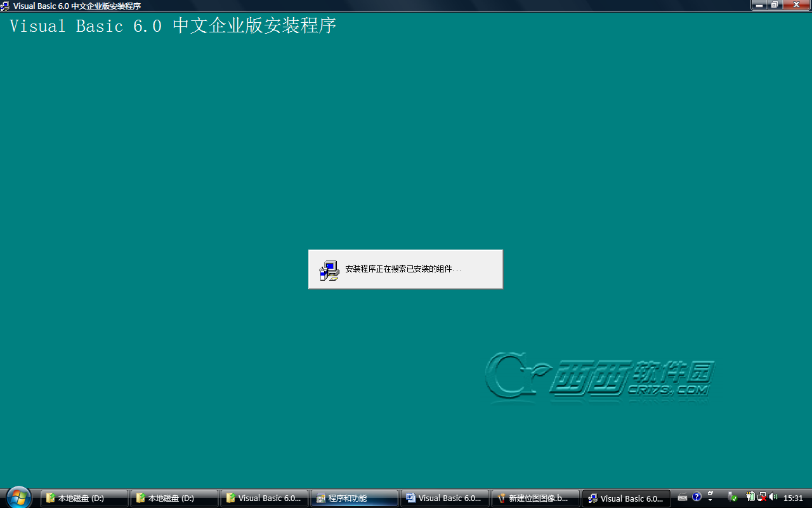Open the volume speaker tray icon
This screenshot has width=812, height=508.
pos(773,497)
